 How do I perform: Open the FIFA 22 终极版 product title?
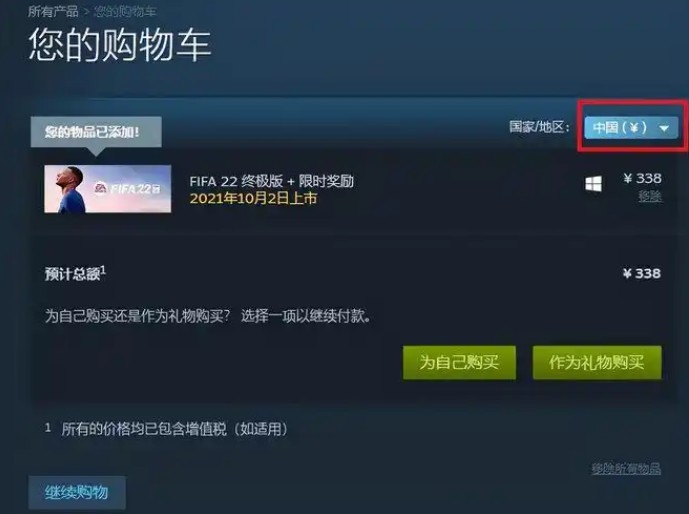(272, 181)
